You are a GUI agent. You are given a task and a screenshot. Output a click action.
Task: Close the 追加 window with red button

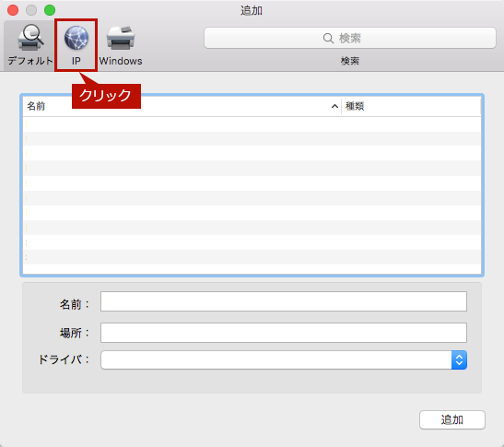click(13, 10)
